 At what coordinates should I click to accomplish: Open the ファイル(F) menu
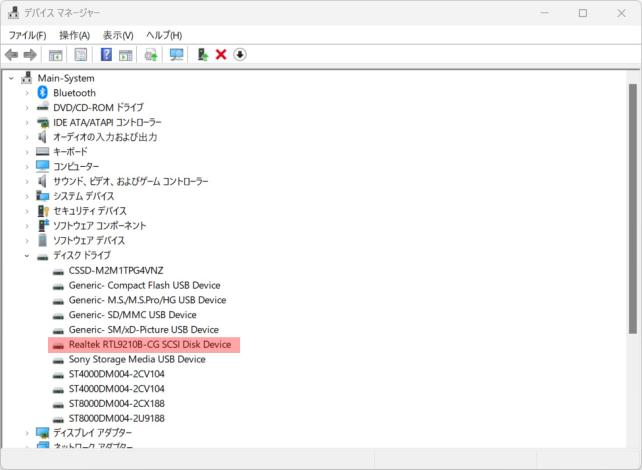(27, 36)
